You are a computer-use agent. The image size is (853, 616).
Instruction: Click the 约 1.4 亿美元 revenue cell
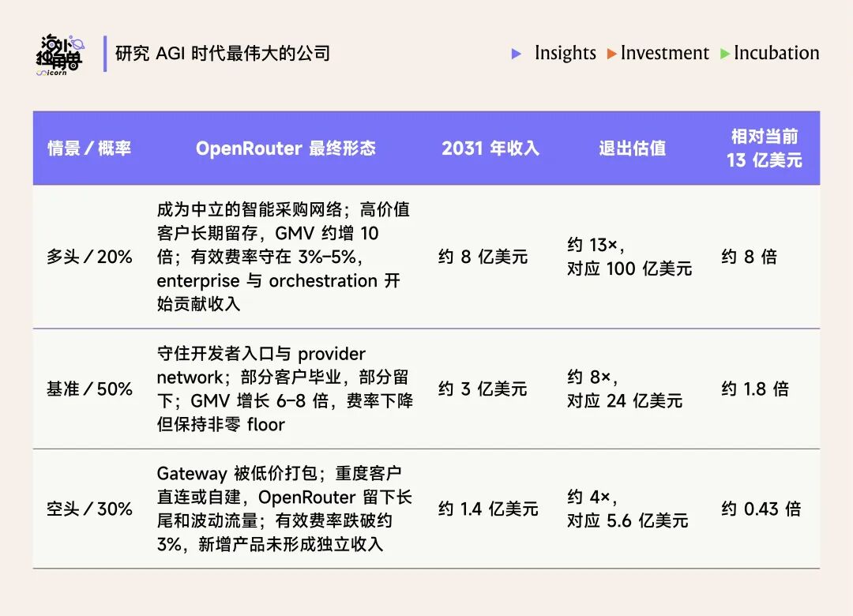tap(488, 509)
